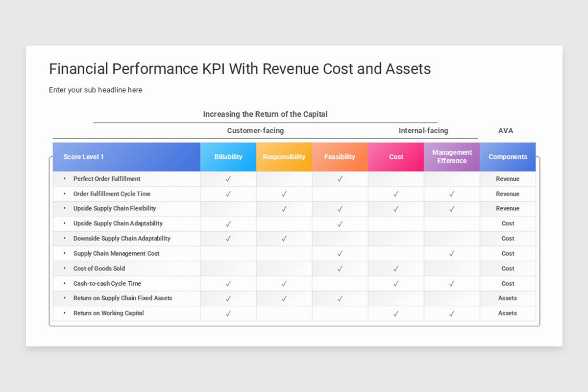Select the checkmark under Billability for Perfect Order Fulfillment
The height and width of the screenshot is (392, 588).
click(228, 179)
